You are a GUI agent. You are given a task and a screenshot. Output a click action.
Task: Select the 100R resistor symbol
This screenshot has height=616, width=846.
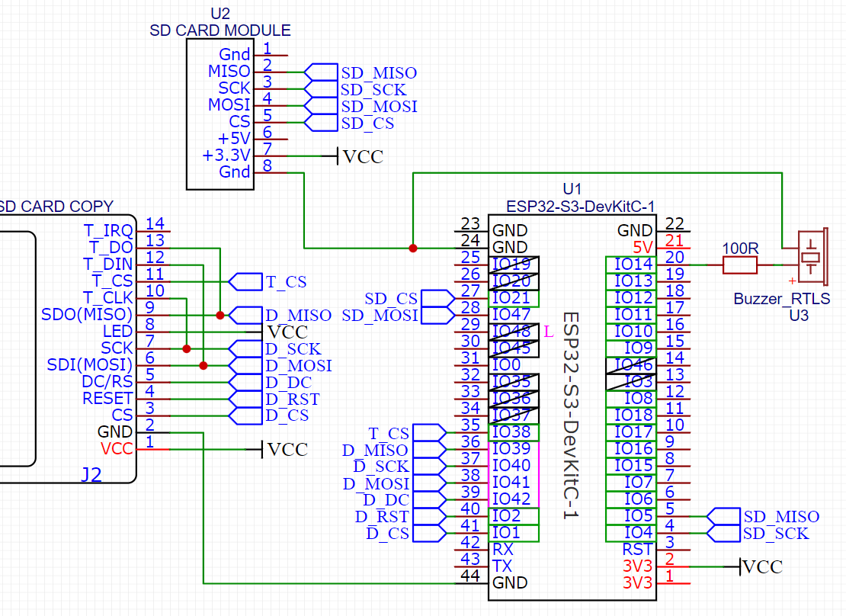click(740, 265)
